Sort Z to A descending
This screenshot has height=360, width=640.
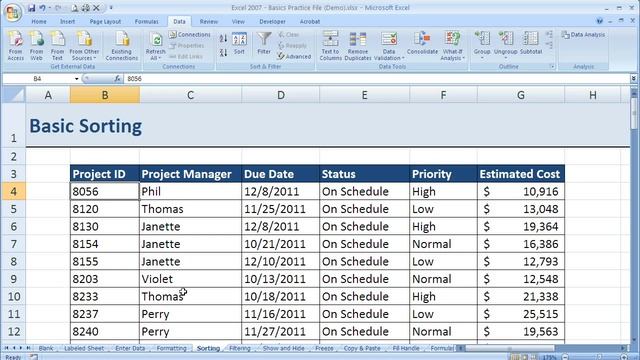pyautogui.click(x=223, y=52)
